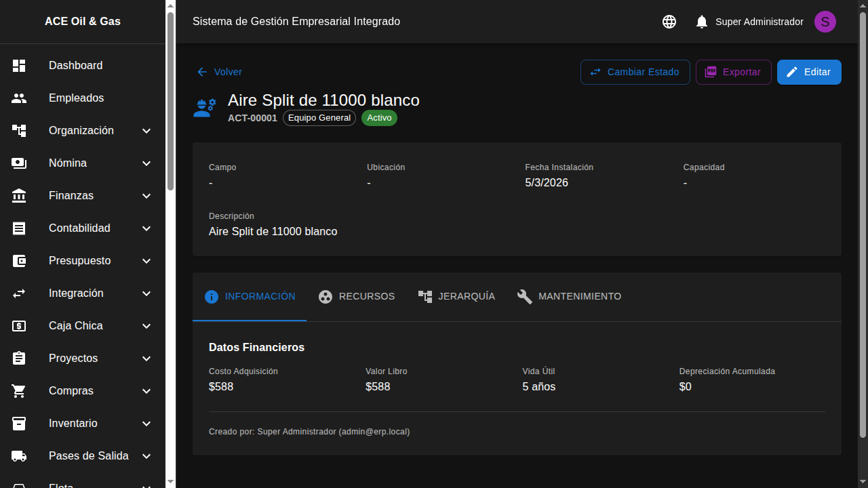Open the Mantenimiento tab
The image size is (868, 488).
point(569,296)
